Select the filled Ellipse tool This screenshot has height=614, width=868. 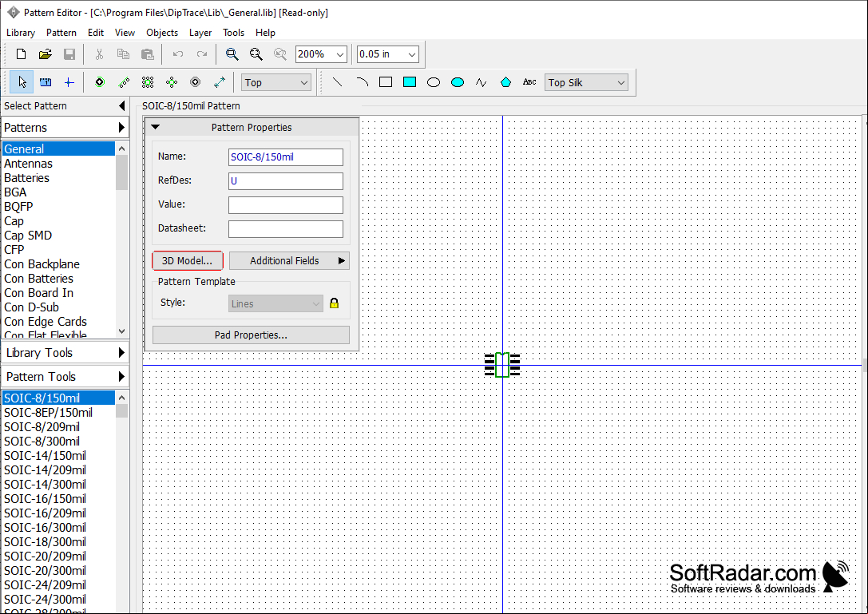click(x=458, y=82)
